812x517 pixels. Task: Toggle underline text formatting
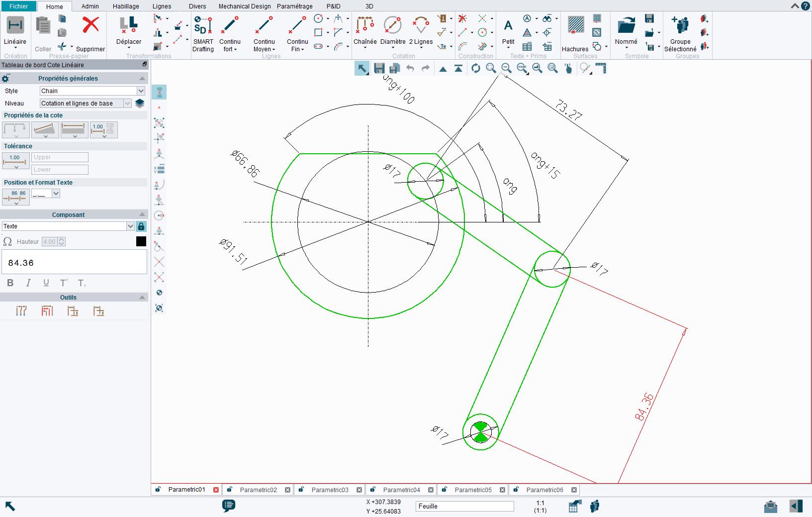(46, 283)
